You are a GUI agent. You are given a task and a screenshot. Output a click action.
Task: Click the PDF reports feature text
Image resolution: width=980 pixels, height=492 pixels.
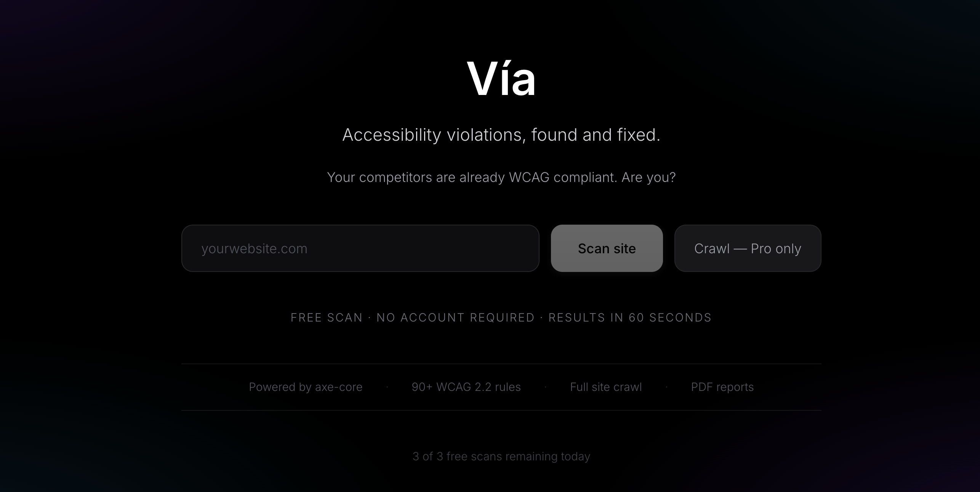722,387
